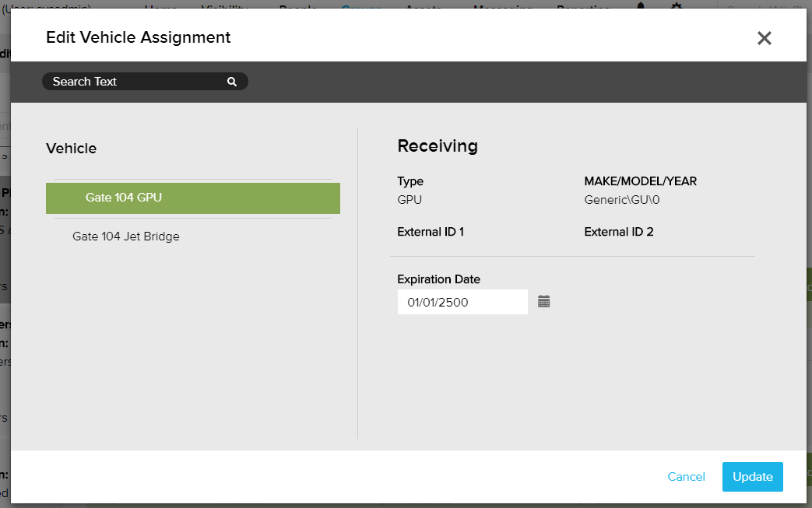Open the calendar date picker icon
Screen dimensions: 812x508
(x=544, y=302)
